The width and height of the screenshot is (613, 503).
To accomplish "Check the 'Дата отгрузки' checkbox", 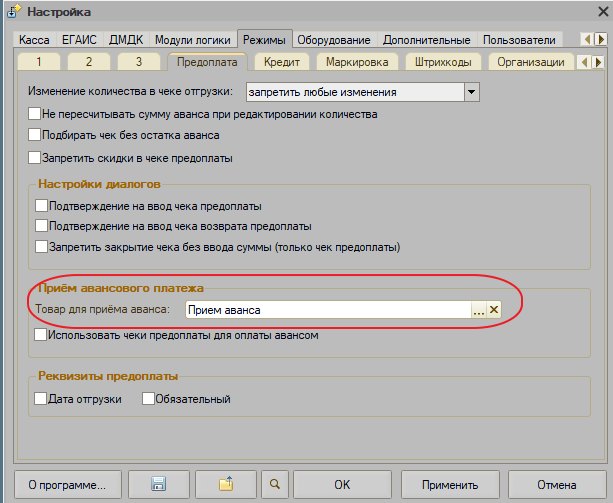I will point(40,399).
